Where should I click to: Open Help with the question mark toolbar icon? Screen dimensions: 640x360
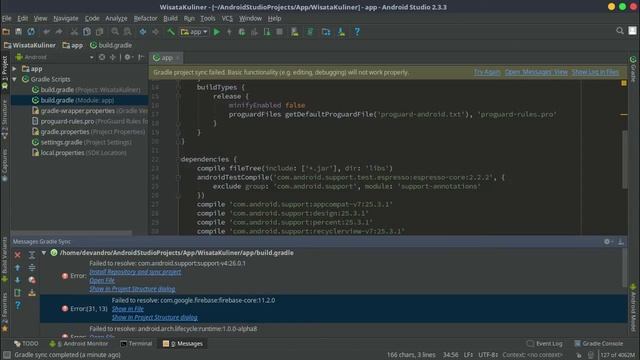click(357, 32)
